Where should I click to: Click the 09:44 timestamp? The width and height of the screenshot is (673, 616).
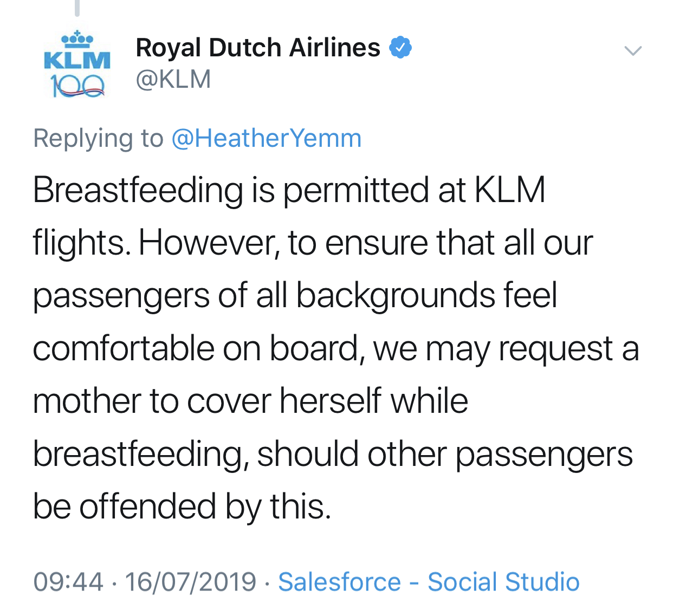(68, 582)
